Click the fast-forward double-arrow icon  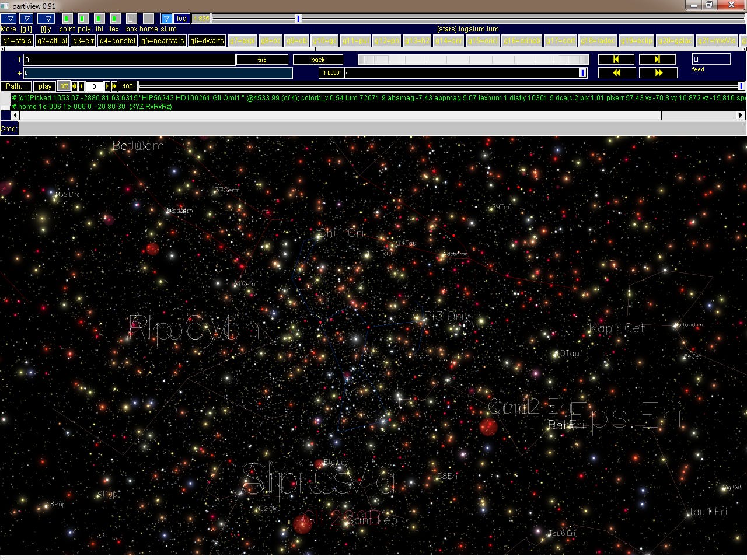pos(658,72)
